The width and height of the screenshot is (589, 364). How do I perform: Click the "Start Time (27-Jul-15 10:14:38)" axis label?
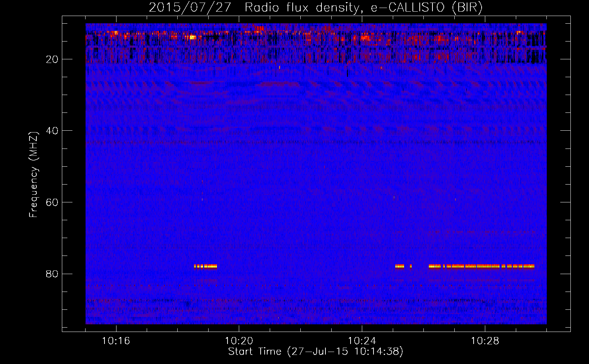tap(316, 352)
